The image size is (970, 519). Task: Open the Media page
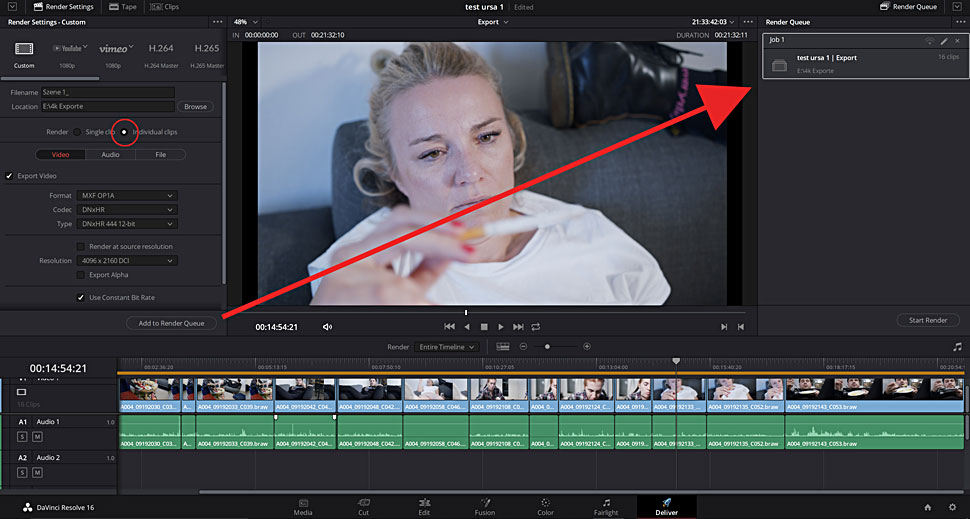pos(303,507)
